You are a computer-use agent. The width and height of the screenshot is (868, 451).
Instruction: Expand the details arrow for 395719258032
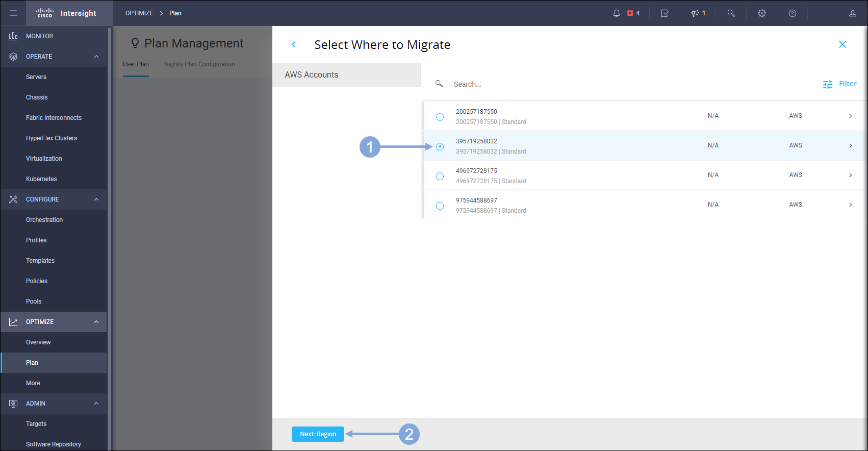pos(850,145)
